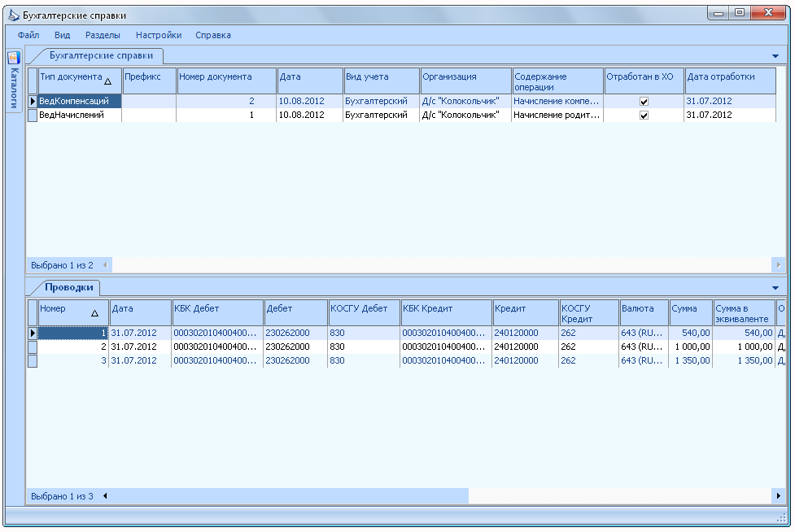Sort by Дата отработки column header
This screenshot has height=532, width=795.
[x=730, y=81]
